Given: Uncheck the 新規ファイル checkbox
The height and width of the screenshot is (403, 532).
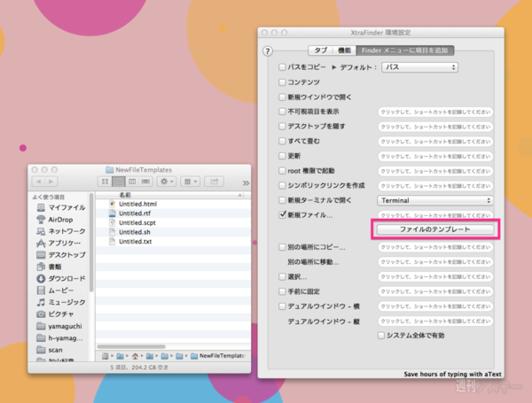Looking at the screenshot, I should [x=282, y=214].
